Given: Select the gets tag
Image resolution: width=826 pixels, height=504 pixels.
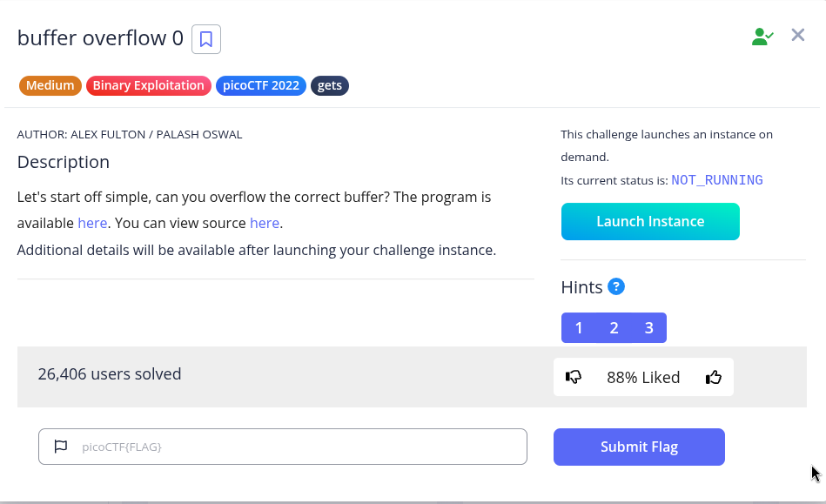Looking at the screenshot, I should tap(330, 85).
